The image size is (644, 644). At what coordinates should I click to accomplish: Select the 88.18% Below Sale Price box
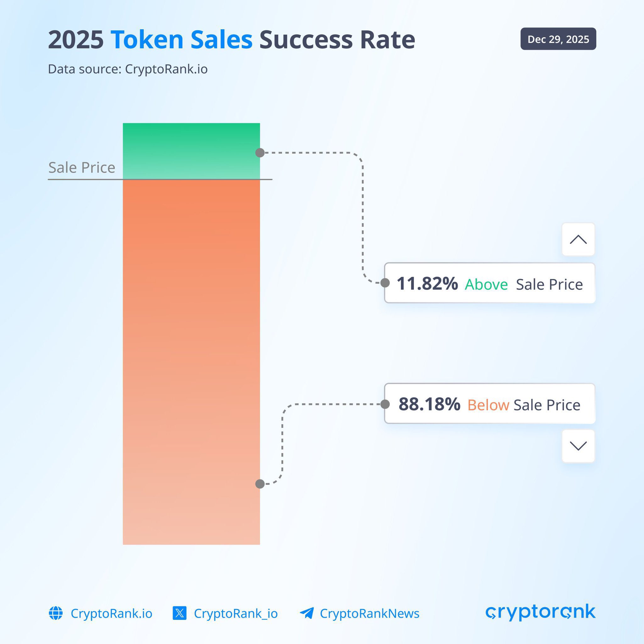pyautogui.click(x=489, y=404)
